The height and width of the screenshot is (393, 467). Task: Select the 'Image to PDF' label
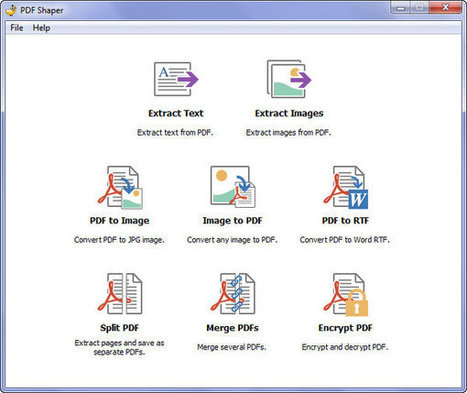(x=232, y=221)
